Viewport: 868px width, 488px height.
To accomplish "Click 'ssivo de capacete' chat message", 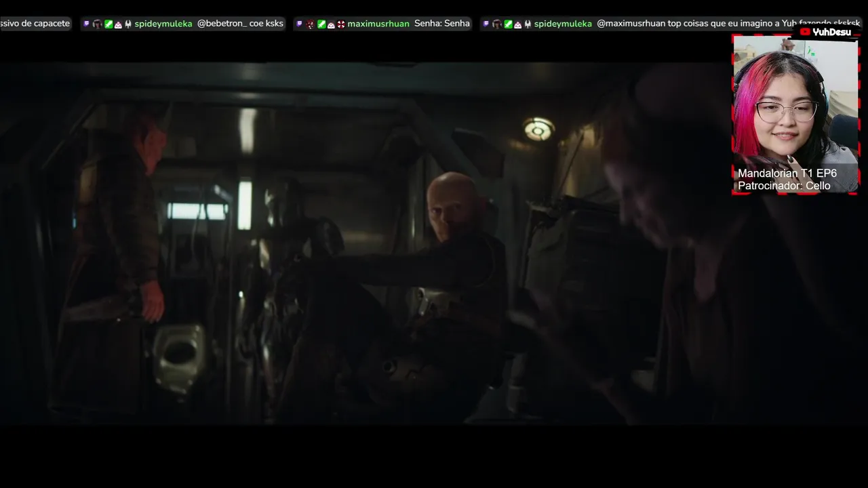I will 35,24.
